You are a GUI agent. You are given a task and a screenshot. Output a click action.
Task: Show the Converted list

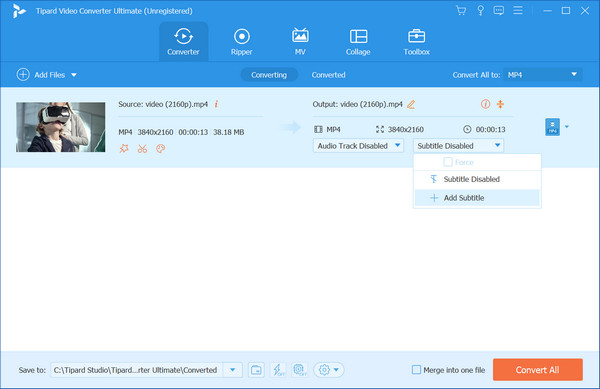328,75
